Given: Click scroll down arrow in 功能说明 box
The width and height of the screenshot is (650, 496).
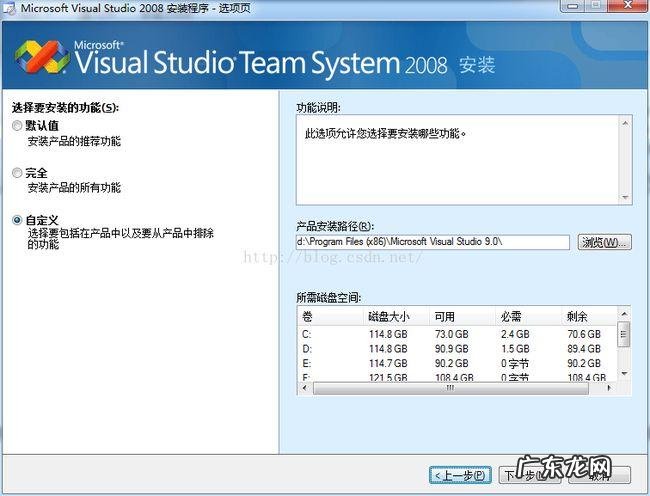Looking at the screenshot, I should [x=625, y=197].
